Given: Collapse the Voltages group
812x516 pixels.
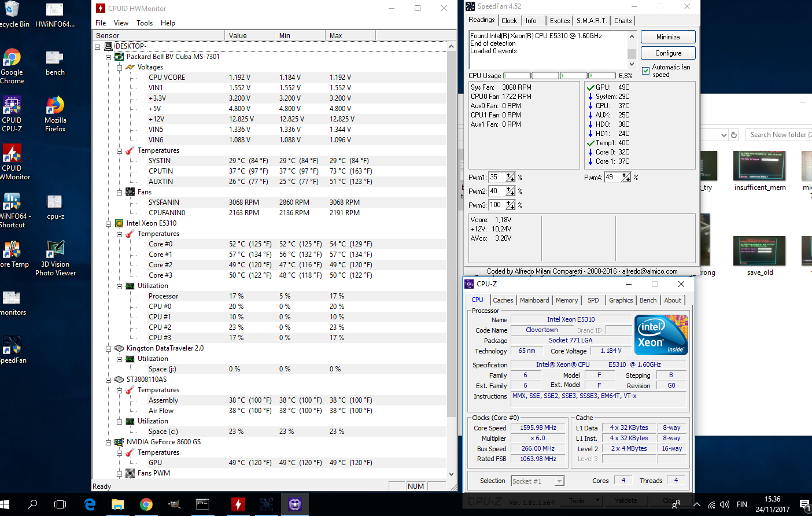Looking at the screenshot, I should click(x=120, y=67).
